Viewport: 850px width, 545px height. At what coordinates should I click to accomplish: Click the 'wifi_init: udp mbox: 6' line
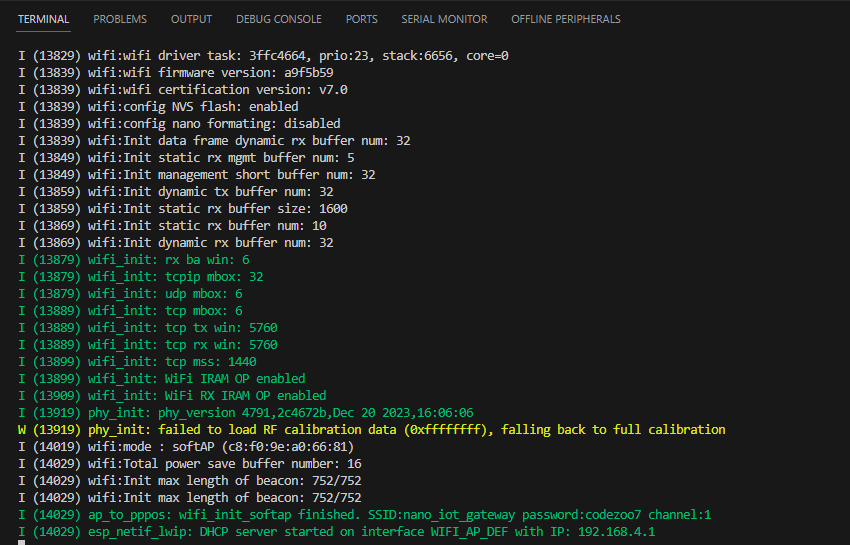130,293
